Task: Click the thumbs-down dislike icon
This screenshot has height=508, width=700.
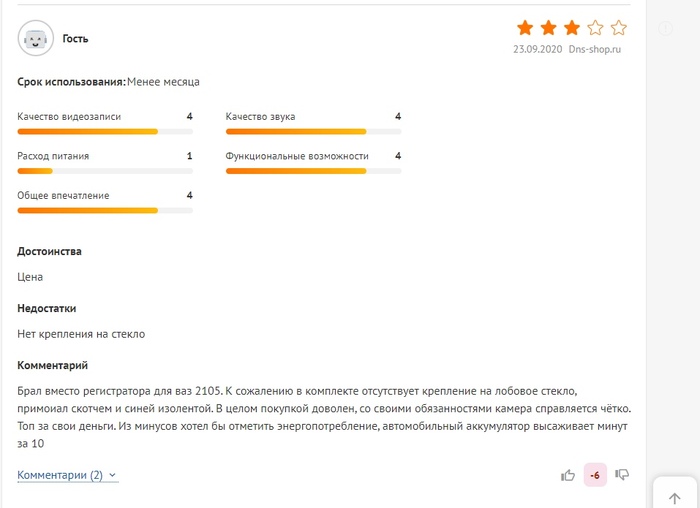Action: tap(622, 475)
